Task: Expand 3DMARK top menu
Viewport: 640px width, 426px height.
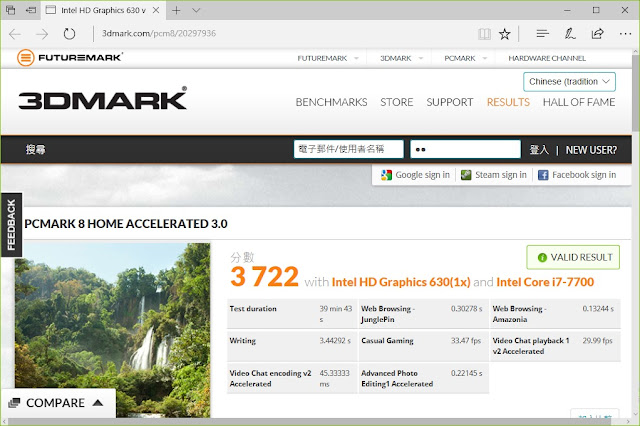Action: click(x=402, y=58)
